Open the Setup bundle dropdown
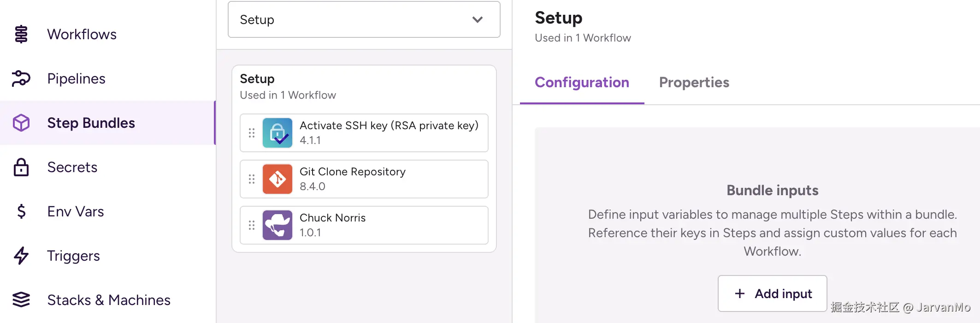The height and width of the screenshot is (323, 980). pyautogui.click(x=364, y=20)
